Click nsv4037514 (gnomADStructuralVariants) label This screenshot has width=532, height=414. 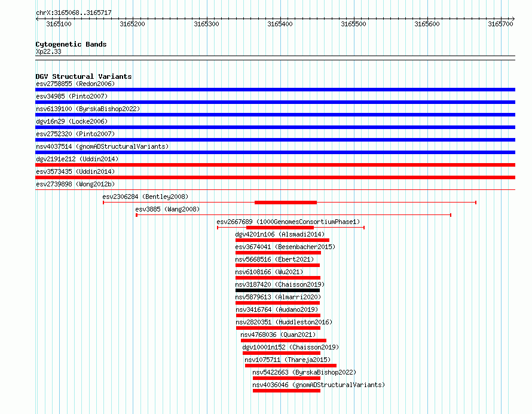coord(102,146)
